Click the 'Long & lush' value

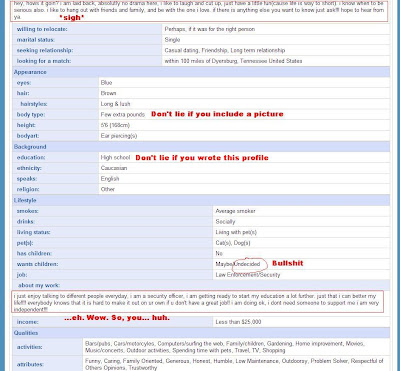pos(115,104)
